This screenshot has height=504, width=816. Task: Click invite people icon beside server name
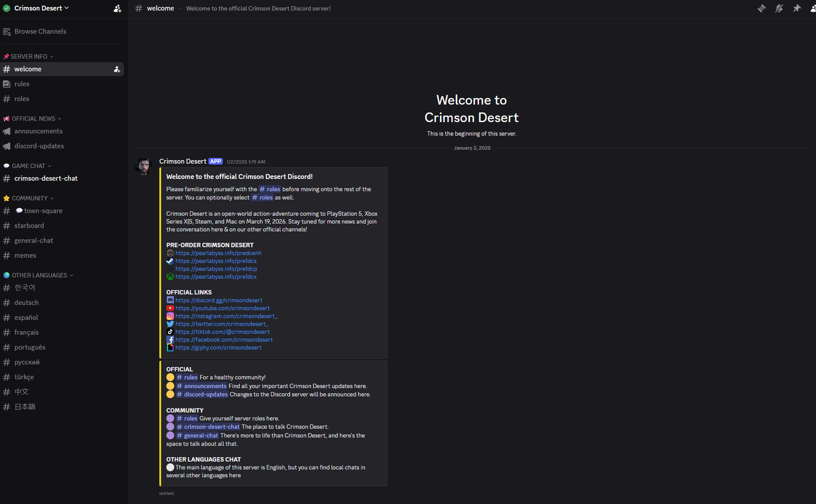coord(117,8)
